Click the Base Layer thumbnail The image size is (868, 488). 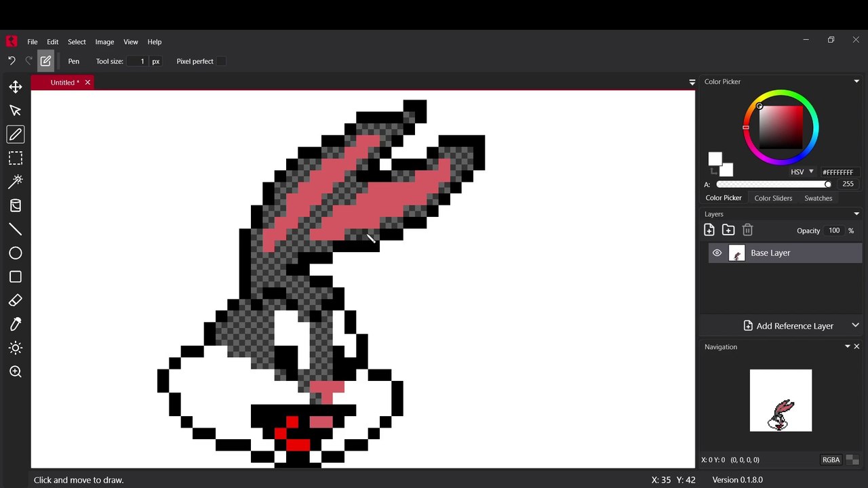(736, 253)
